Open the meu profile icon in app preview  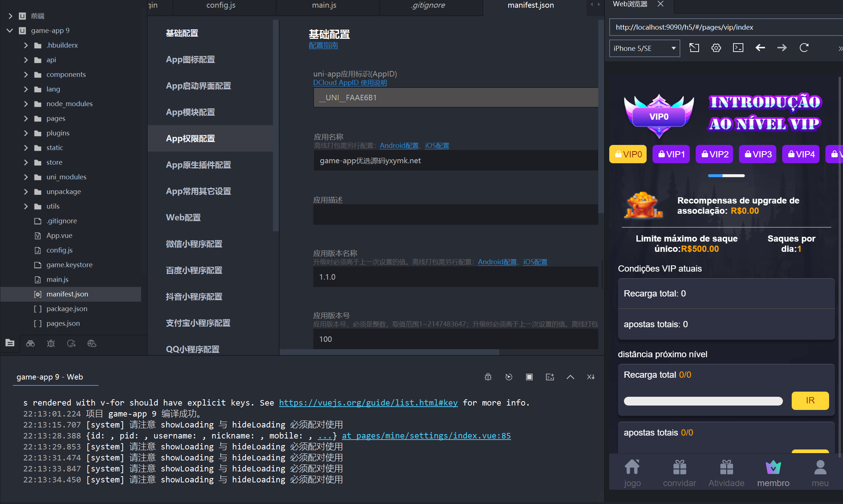pyautogui.click(x=820, y=467)
